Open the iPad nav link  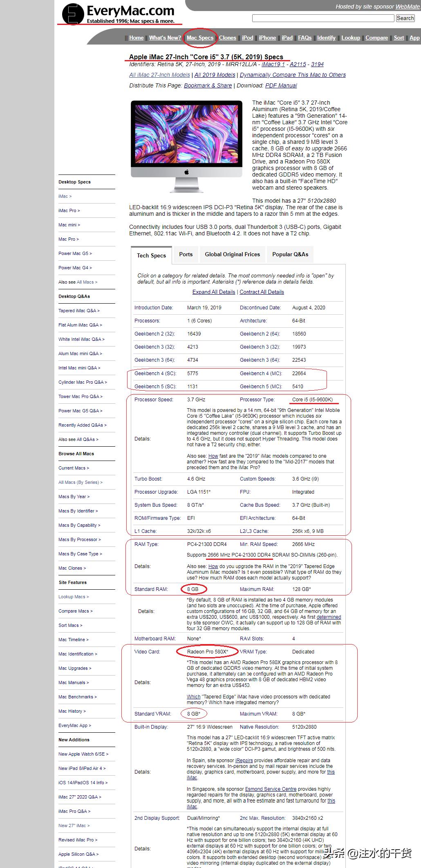pyautogui.click(x=287, y=38)
